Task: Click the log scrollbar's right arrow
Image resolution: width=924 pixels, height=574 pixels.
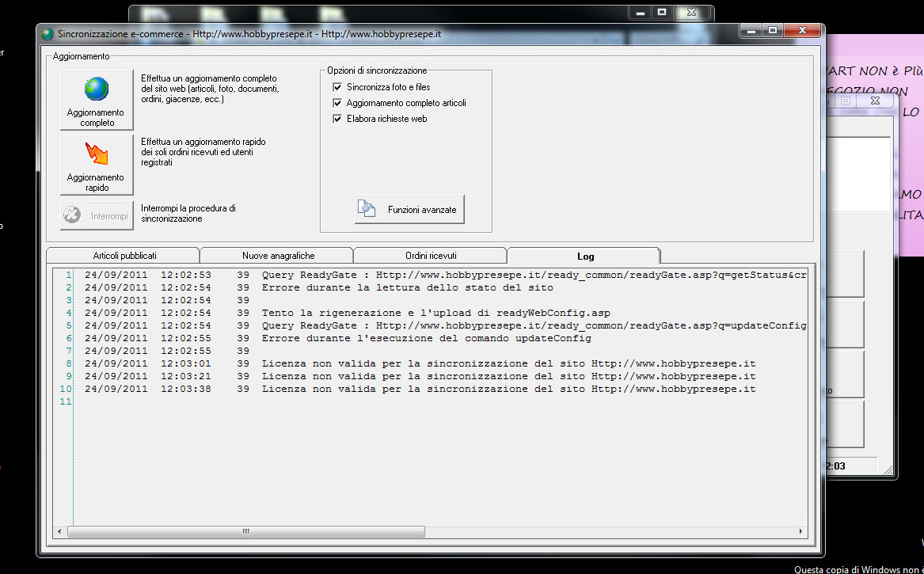Action: click(x=800, y=531)
